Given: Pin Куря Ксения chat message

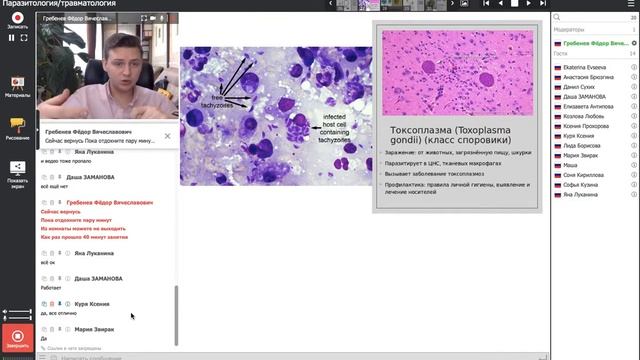Looking at the screenshot, I should point(60,304).
